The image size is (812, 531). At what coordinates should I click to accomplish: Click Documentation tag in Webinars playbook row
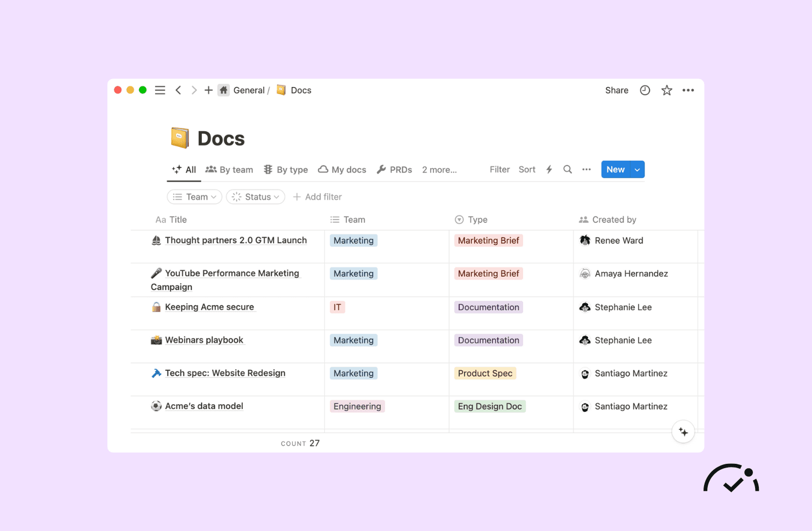(x=489, y=340)
